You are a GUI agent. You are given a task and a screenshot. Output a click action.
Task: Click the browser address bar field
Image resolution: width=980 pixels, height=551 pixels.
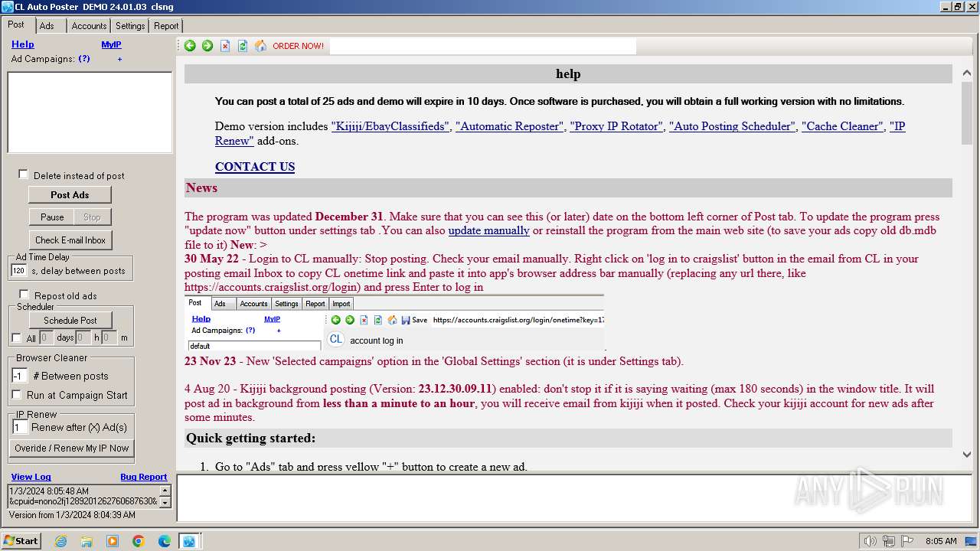pos(482,46)
